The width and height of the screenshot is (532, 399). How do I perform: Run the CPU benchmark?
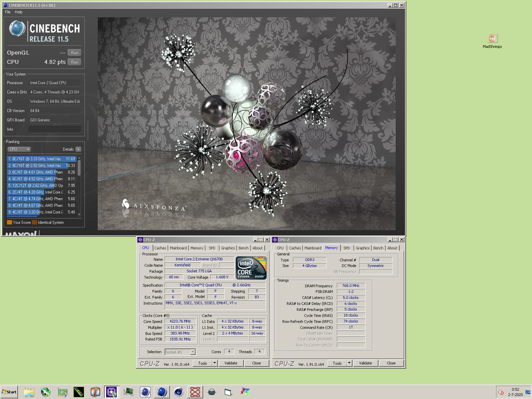pyautogui.click(x=74, y=62)
